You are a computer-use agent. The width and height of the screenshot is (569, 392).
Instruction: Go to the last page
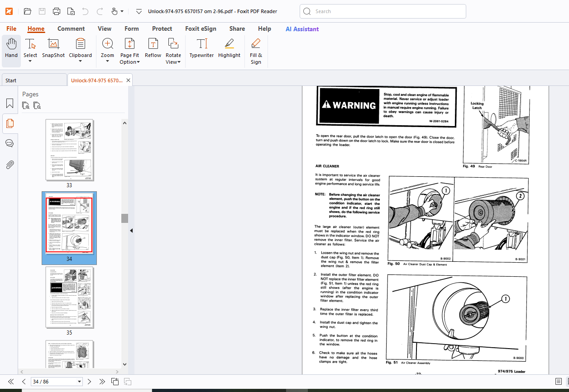(102, 382)
